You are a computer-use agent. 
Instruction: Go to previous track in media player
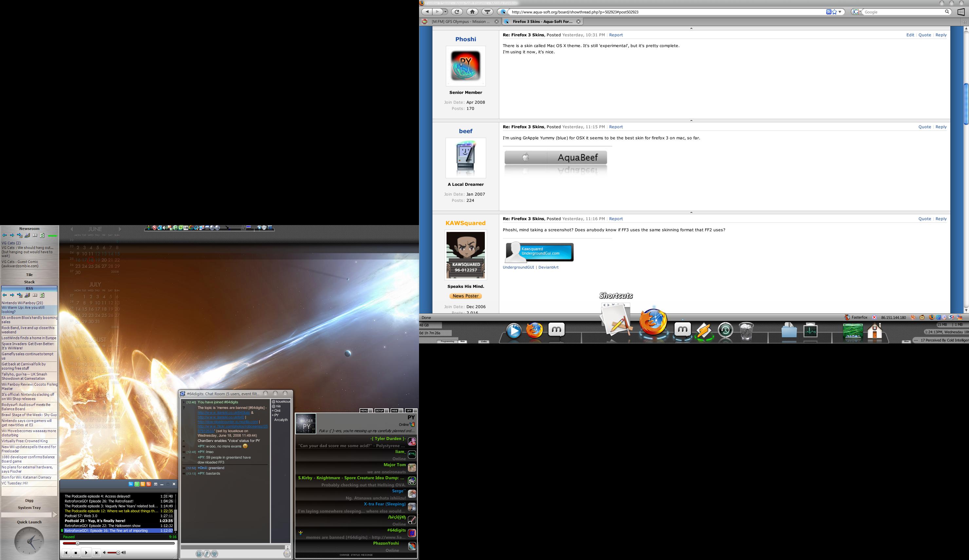point(66,553)
